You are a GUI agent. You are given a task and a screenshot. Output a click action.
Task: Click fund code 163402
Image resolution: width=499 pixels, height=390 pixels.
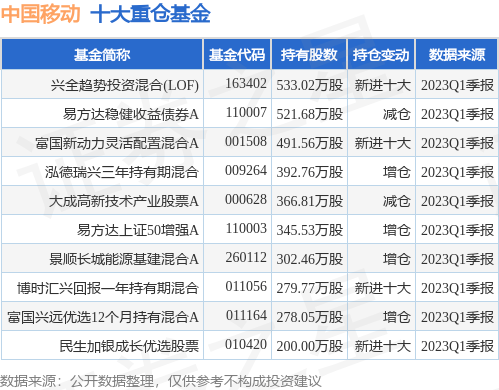(x=246, y=83)
